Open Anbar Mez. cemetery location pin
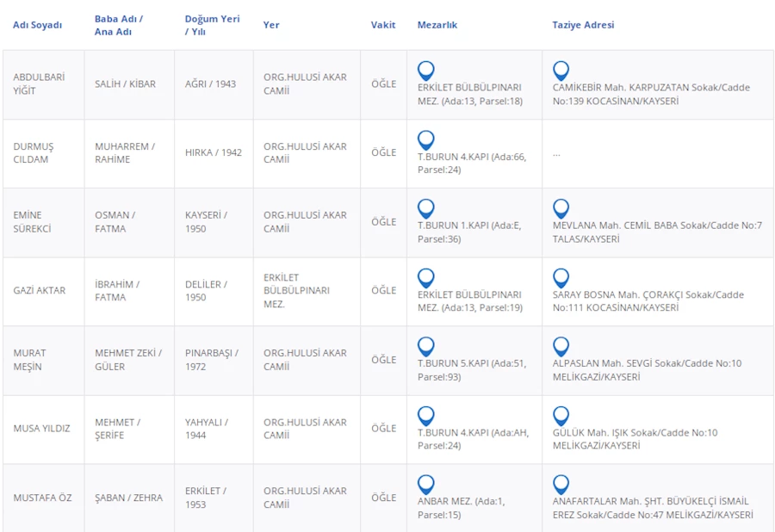775x532 pixels. pyautogui.click(x=425, y=484)
